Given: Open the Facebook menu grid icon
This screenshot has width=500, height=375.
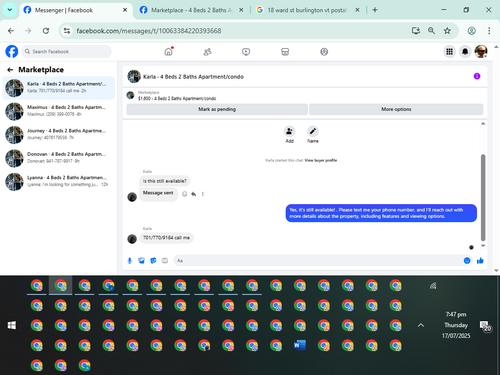Looking at the screenshot, I should (x=449, y=52).
